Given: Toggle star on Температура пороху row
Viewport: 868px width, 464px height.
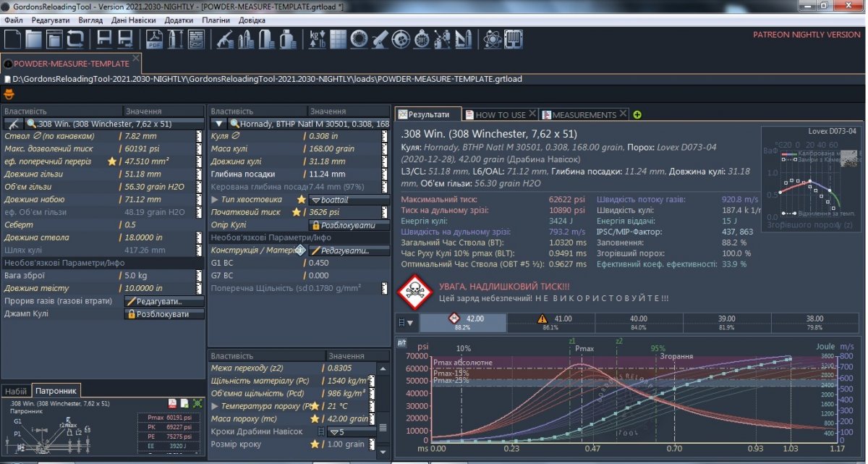Looking at the screenshot, I should (x=315, y=406).
